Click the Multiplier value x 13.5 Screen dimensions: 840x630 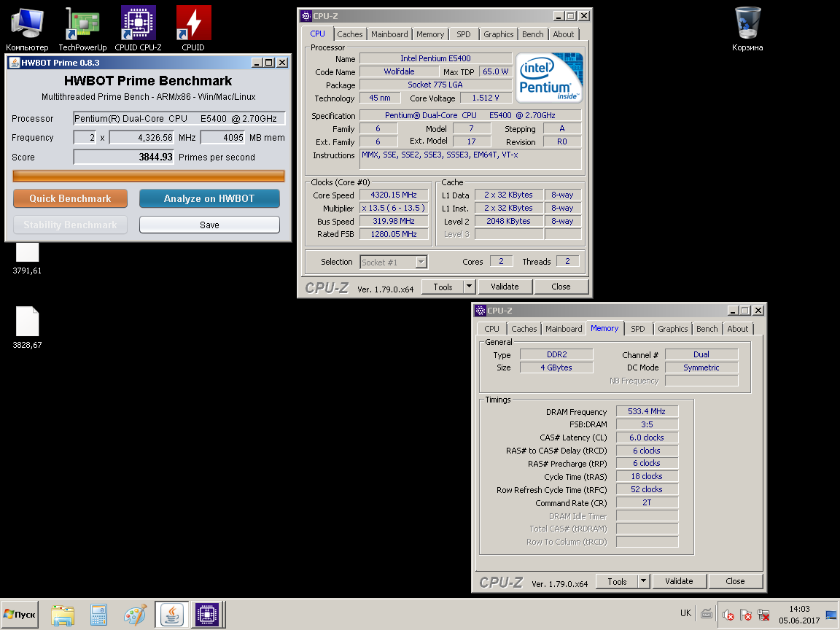[394, 208]
